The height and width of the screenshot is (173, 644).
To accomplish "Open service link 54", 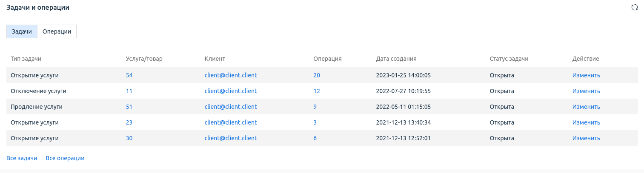I will coord(129,75).
